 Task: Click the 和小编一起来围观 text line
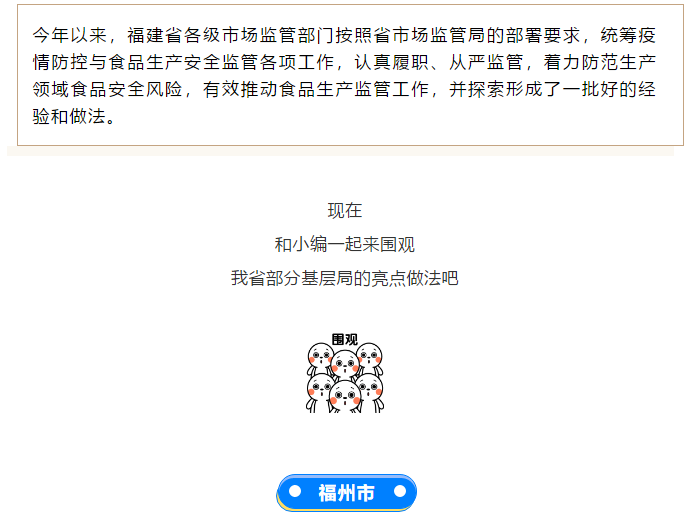tap(345, 244)
